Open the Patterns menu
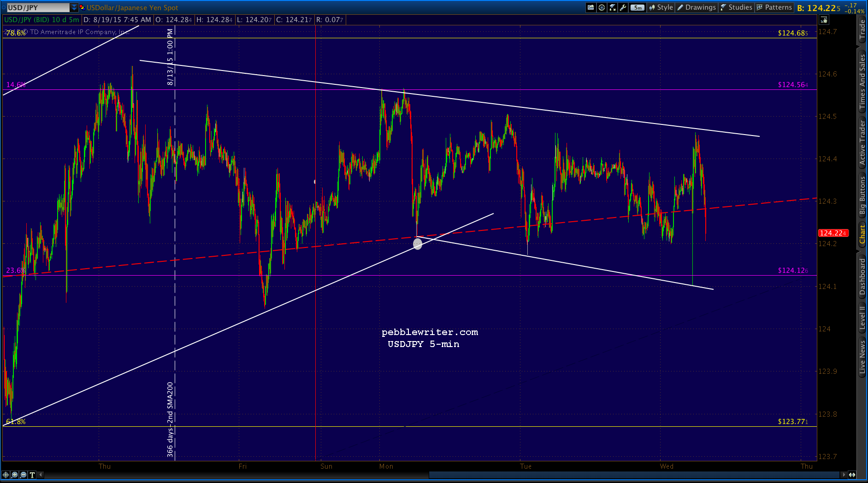 pyautogui.click(x=774, y=7)
